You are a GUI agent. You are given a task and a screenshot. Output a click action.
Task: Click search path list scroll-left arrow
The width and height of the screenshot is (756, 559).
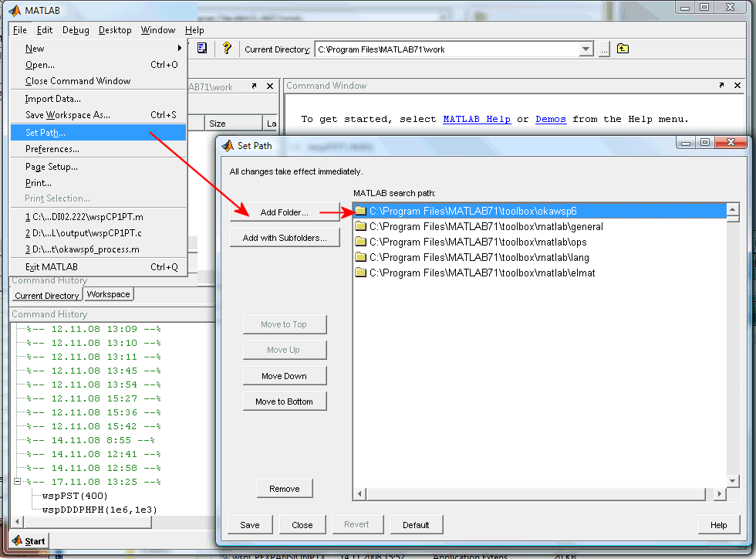tap(359, 494)
